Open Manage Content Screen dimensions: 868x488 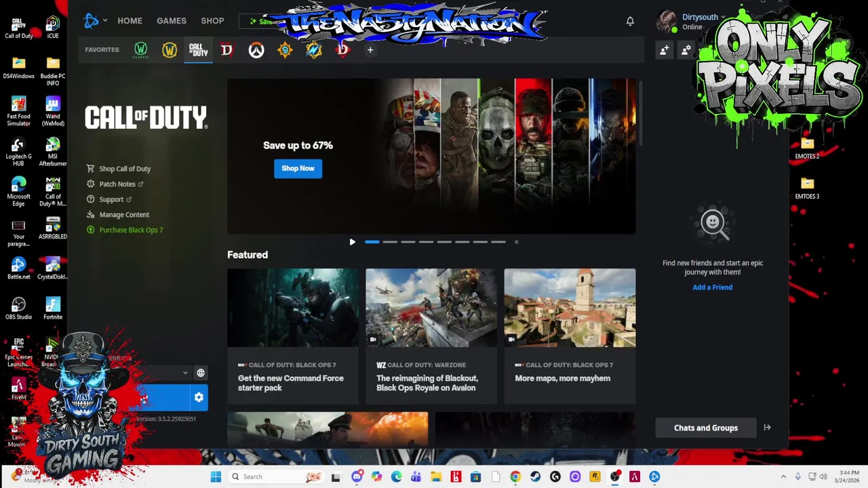pyautogui.click(x=118, y=214)
